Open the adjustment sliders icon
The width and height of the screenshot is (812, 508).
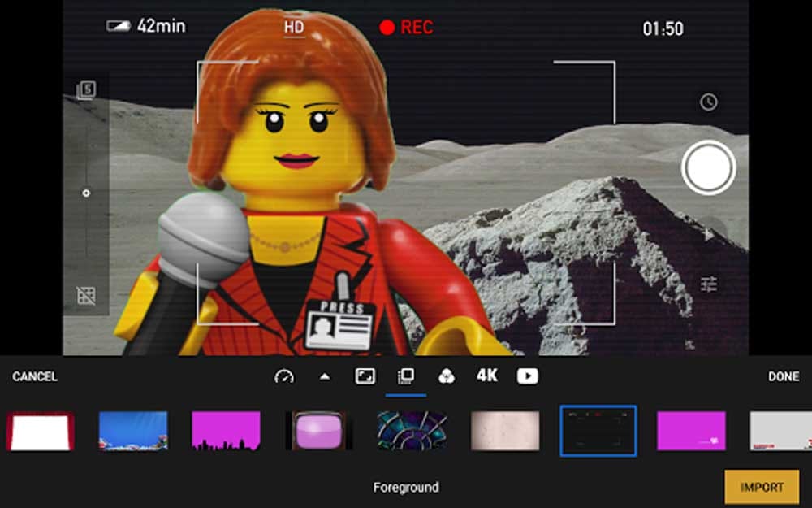pos(707,284)
